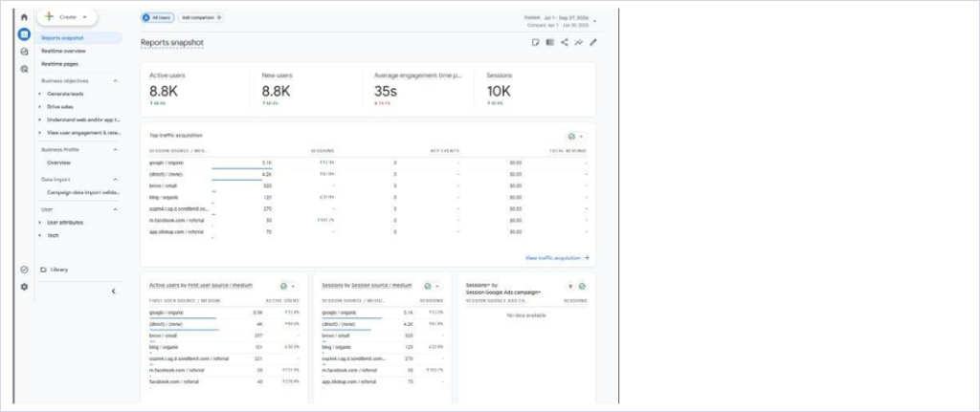Screen dimensions: 980x412
Task: Click 'No data available' text in Ads card
Action: 527,315
